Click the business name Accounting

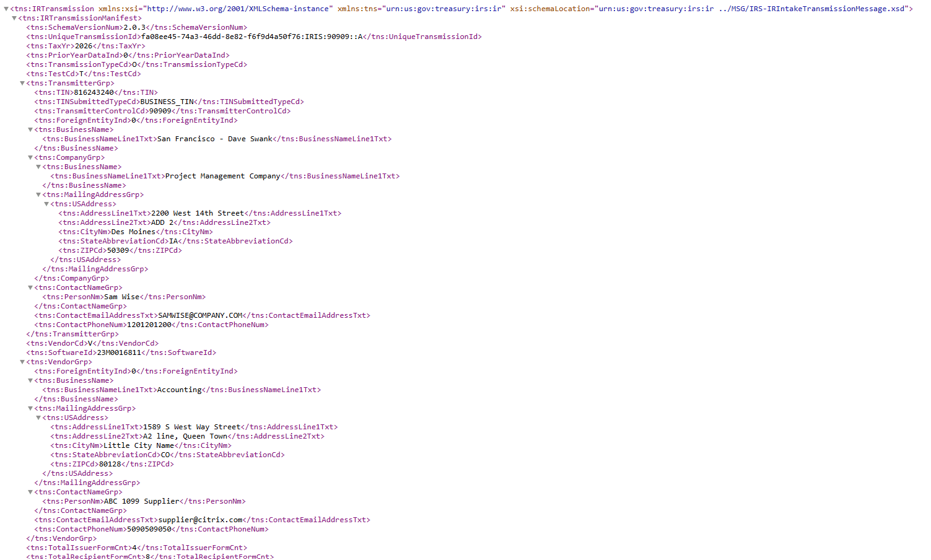pos(180,390)
